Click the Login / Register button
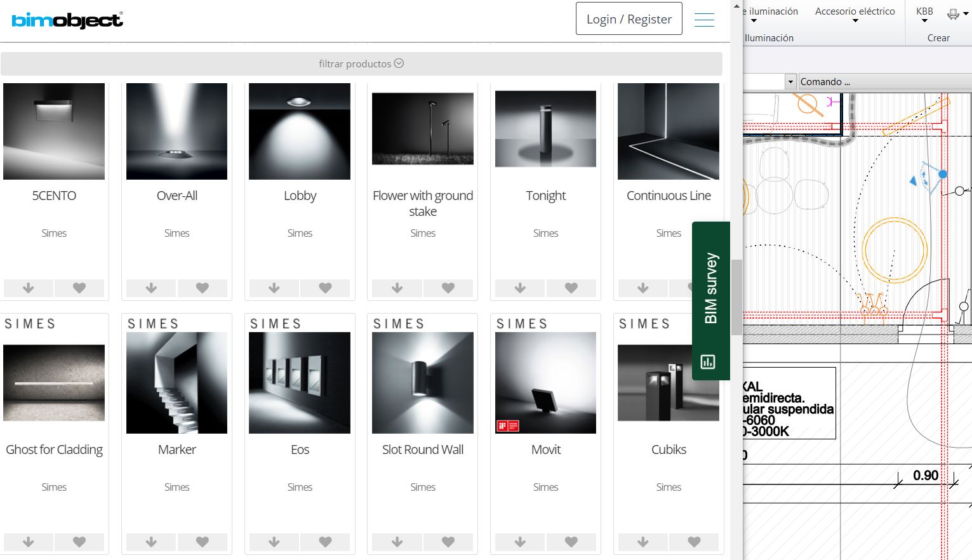 point(629,19)
